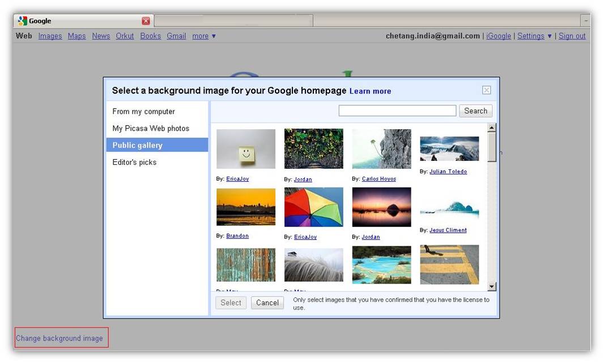Screen dimensions: 604x364
Task: Click the Google favicon in the tab
Action: (x=23, y=21)
